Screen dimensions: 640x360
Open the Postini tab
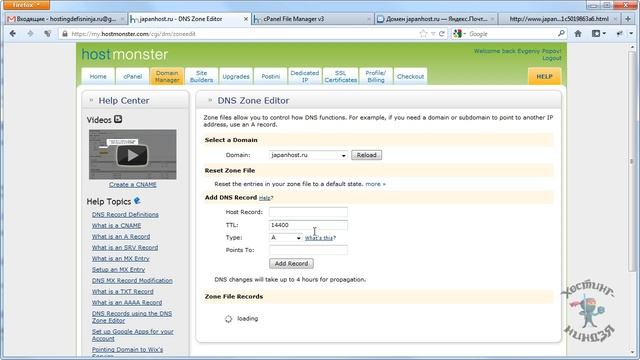[271, 76]
